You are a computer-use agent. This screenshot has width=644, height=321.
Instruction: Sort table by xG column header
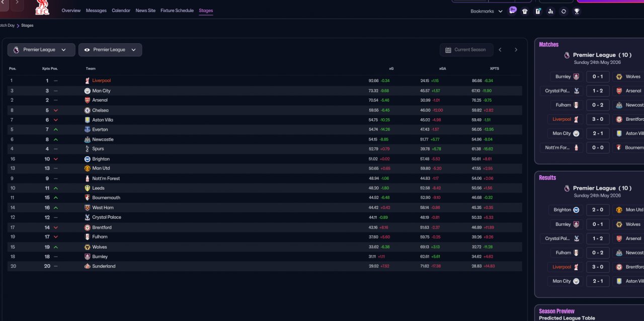(391, 68)
